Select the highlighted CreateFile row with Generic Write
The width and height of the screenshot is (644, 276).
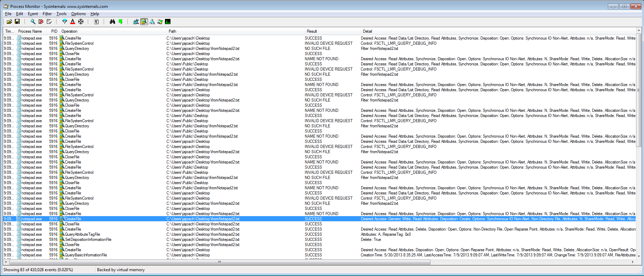tap(320, 219)
